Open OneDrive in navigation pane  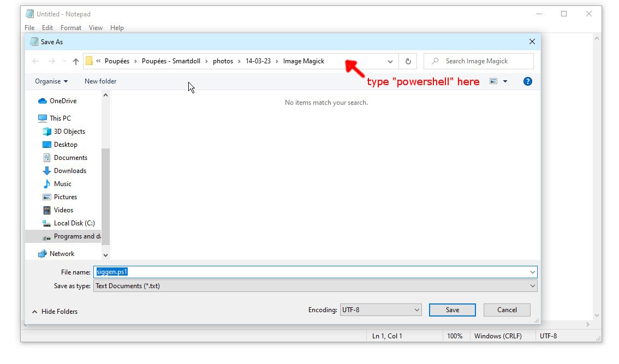[63, 101]
